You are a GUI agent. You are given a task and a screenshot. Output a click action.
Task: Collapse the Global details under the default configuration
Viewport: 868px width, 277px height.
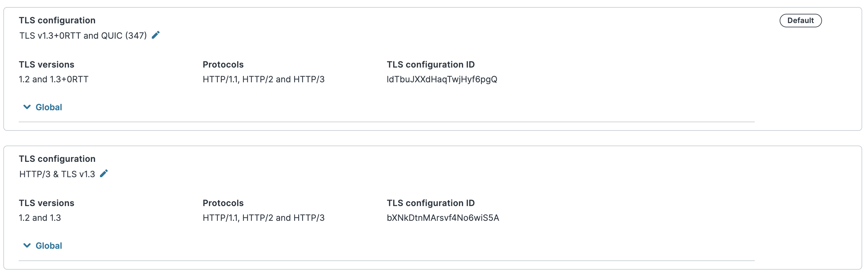tap(41, 107)
